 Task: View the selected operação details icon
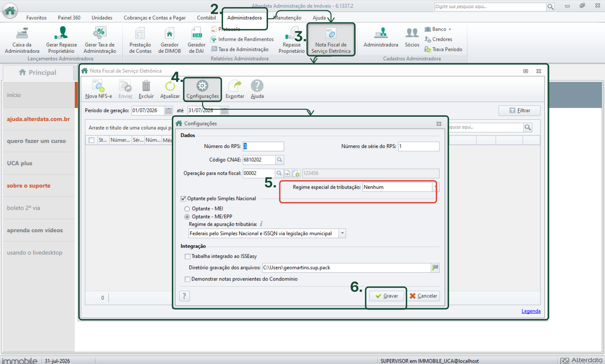point(287,173)
